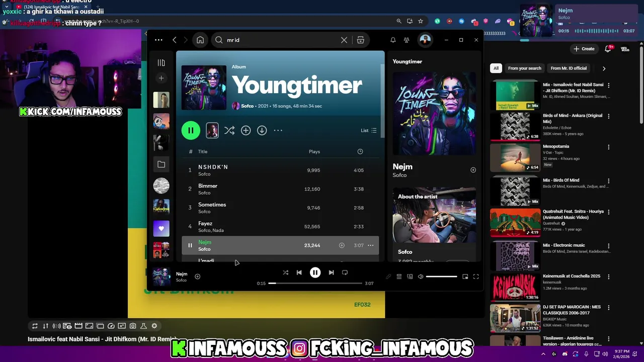Screen dimensions: 644x362
Task: Pause playback in the player bar
Action: [315, 273]
